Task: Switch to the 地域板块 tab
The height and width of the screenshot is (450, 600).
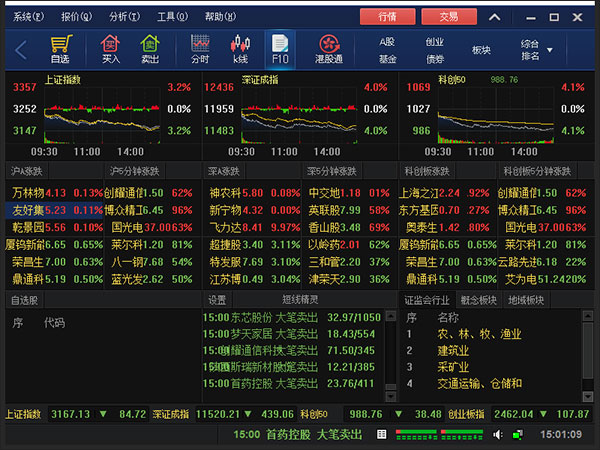Action: [526, 300]
